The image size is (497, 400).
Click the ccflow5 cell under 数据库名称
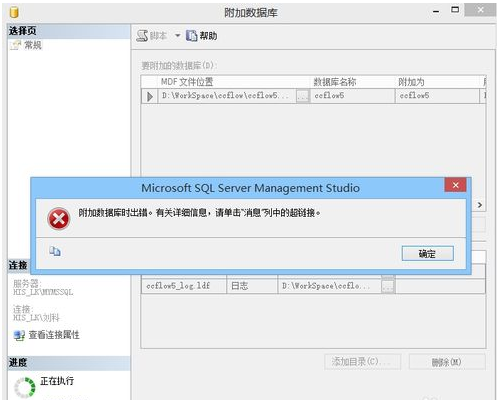click(353, 96)
